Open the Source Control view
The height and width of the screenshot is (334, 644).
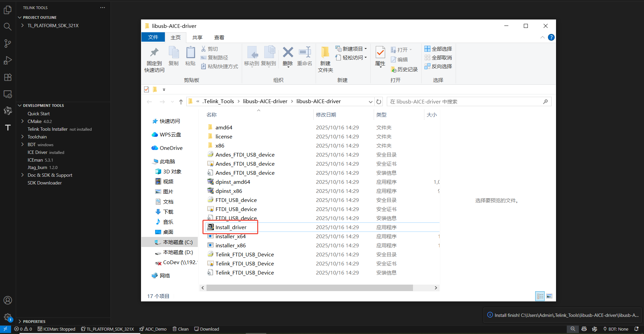click(x=7, y=43)
